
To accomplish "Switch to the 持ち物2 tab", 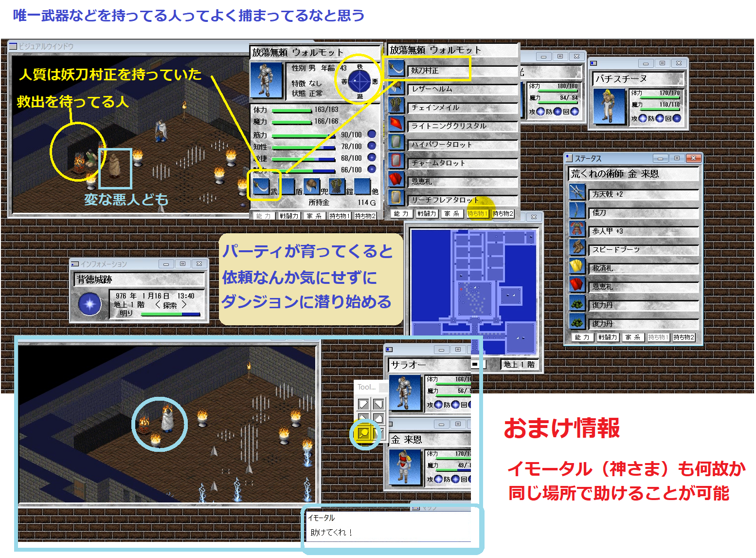I will (x=503, y=213).
